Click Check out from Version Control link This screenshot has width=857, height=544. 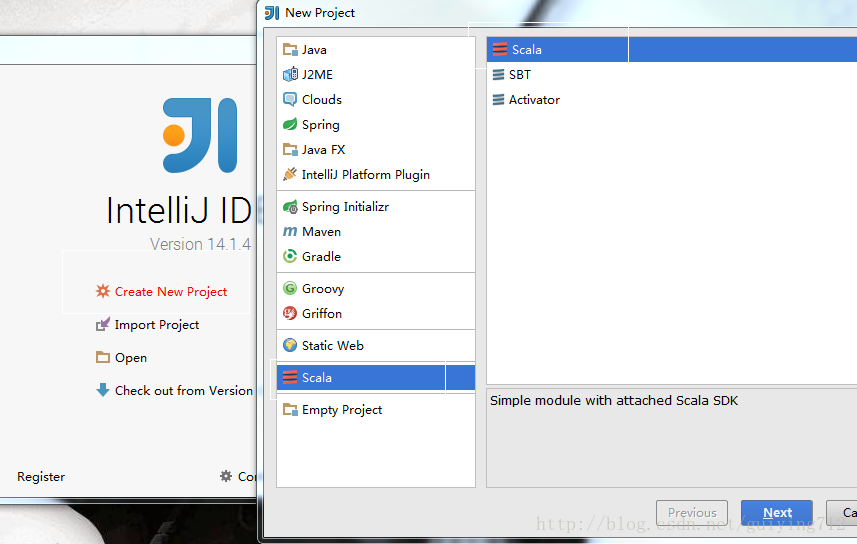184,390
